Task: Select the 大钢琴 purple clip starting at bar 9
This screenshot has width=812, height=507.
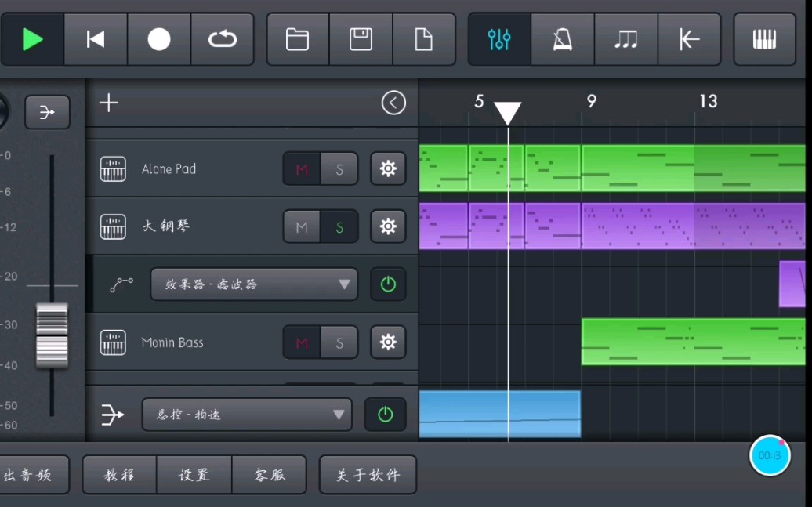Action: pyautogui.click(x=694, y=226)
